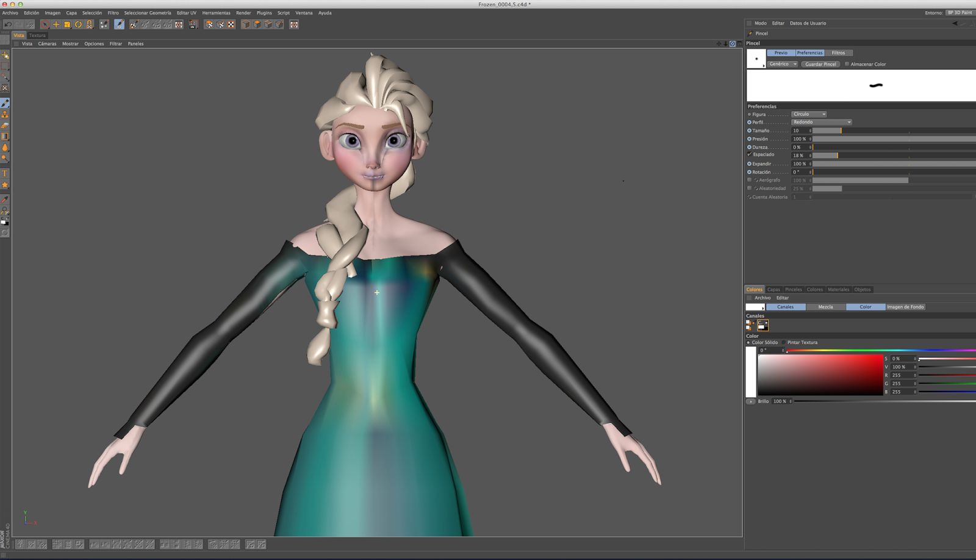Enable the Aleatoriedad checkbox
The height and width of the screenshot is (560, 976).
point(750,188)
